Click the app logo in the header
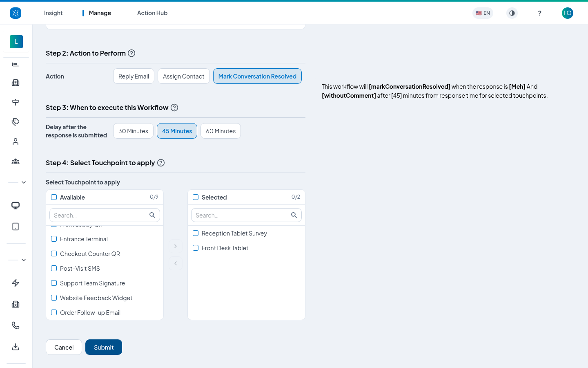588x368 pixels. point(16,13)
